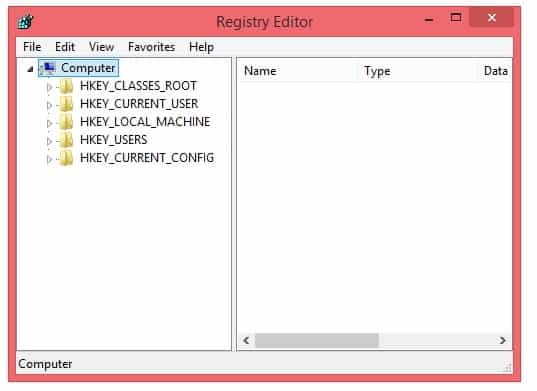Expand the HKEY_CLASSES_ROOT key
The height and width of the screenshot is (391, 537).
click(x=49, y=87)
